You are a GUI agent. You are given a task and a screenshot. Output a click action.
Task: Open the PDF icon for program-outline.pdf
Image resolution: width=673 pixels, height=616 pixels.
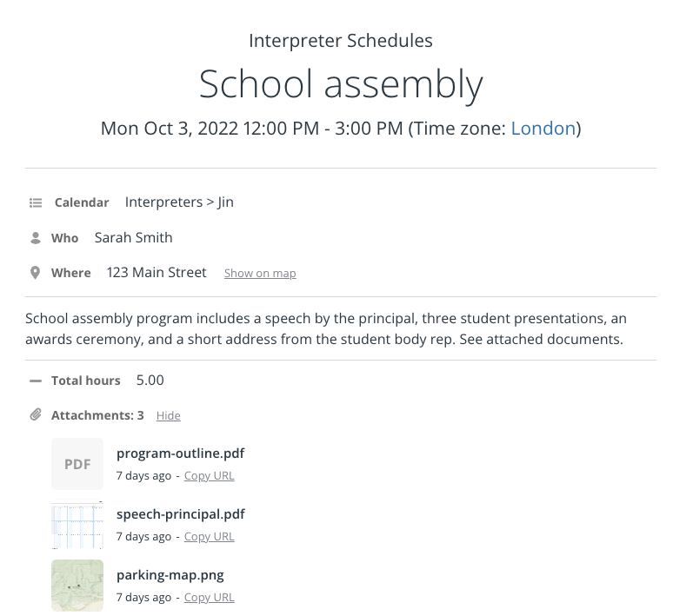pos(77,464)
